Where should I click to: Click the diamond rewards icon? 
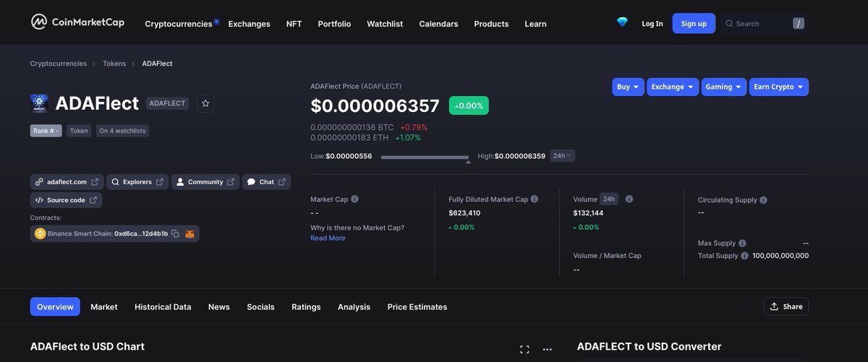click(x=622, y=23)
